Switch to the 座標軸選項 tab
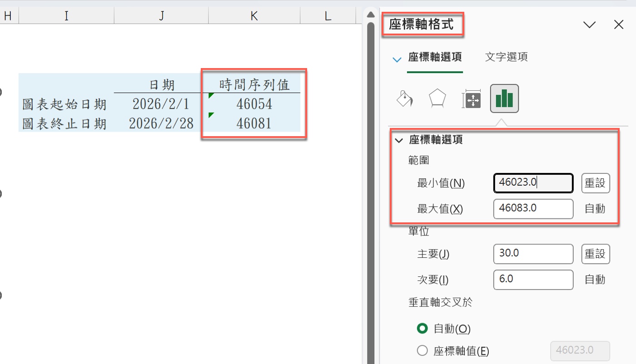The image size is (636, 364). pyautogui.click(x=435, y=57)
